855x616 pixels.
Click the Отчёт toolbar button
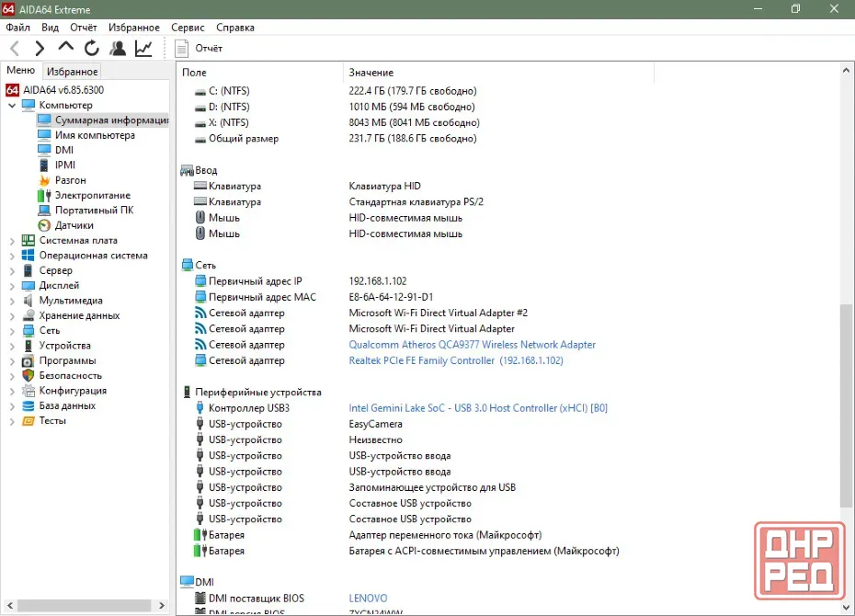199,49
